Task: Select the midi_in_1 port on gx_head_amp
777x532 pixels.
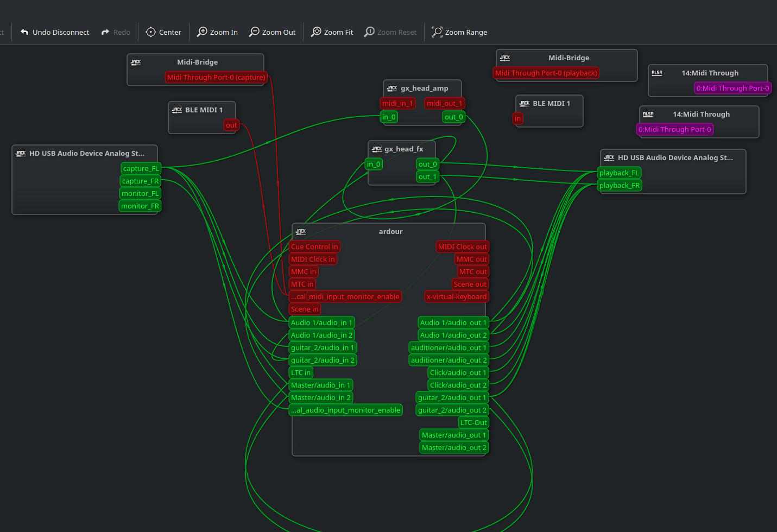Action: click(x=397, y=103)
